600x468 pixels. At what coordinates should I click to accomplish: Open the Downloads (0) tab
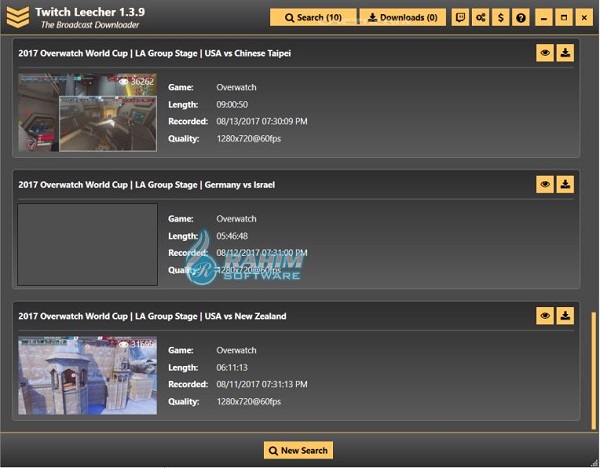[403, 18]
